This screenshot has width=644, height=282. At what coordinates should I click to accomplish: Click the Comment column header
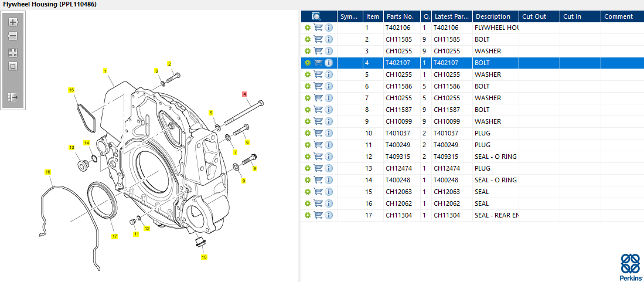(619, 16)
